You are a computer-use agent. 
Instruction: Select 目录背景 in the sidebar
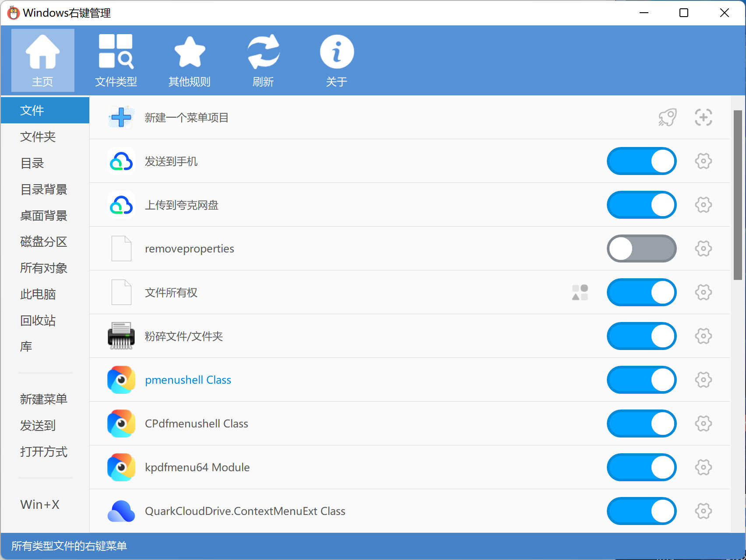45,189
